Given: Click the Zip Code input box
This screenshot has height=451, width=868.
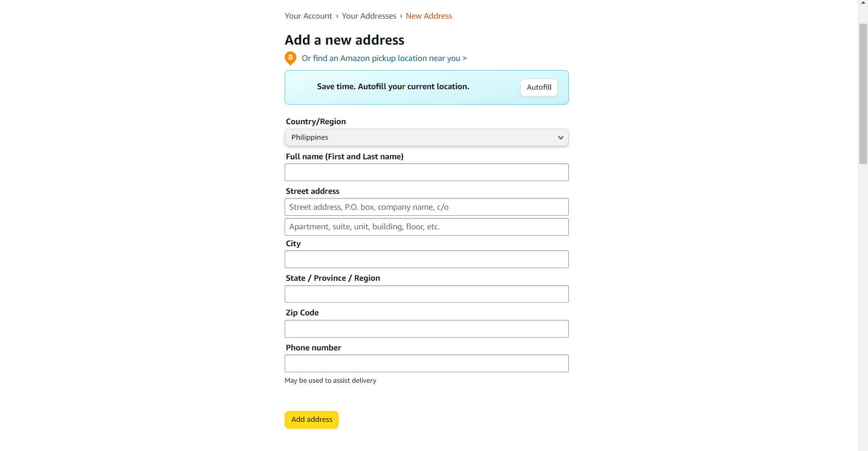Looking at the screenshot, I should [426, 329].
